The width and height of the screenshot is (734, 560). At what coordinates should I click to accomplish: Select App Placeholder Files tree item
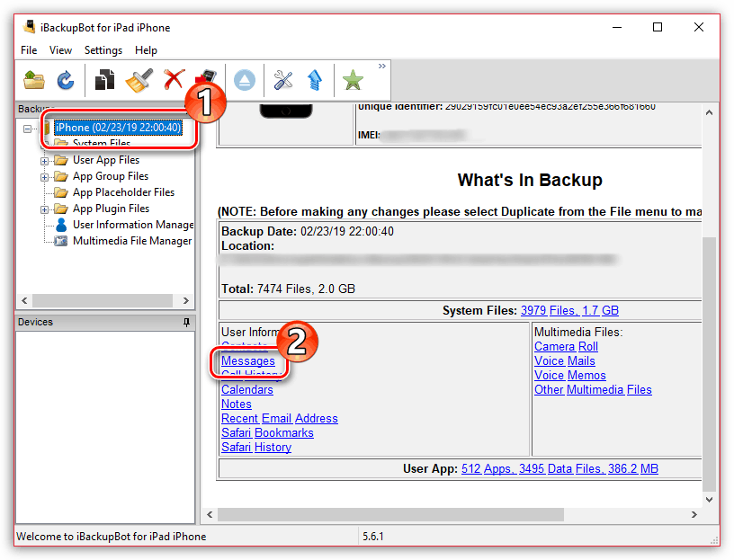coord(123,192)
